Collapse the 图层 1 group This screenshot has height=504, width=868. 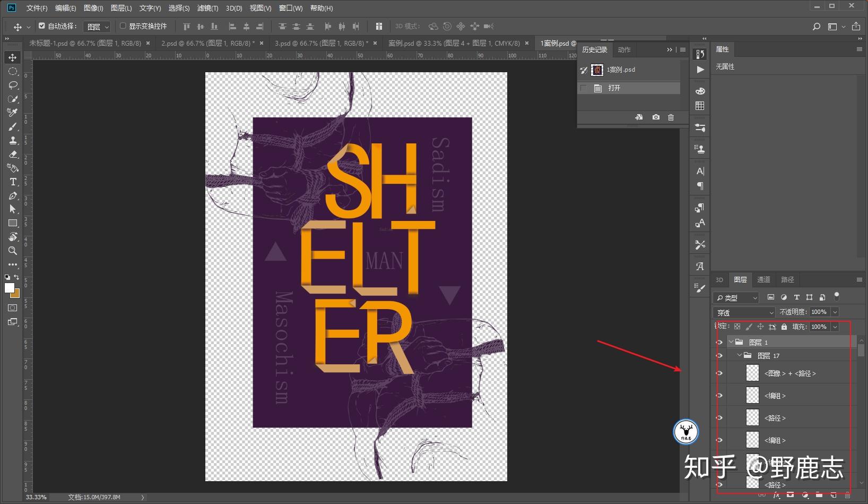(x=731, y=342)
